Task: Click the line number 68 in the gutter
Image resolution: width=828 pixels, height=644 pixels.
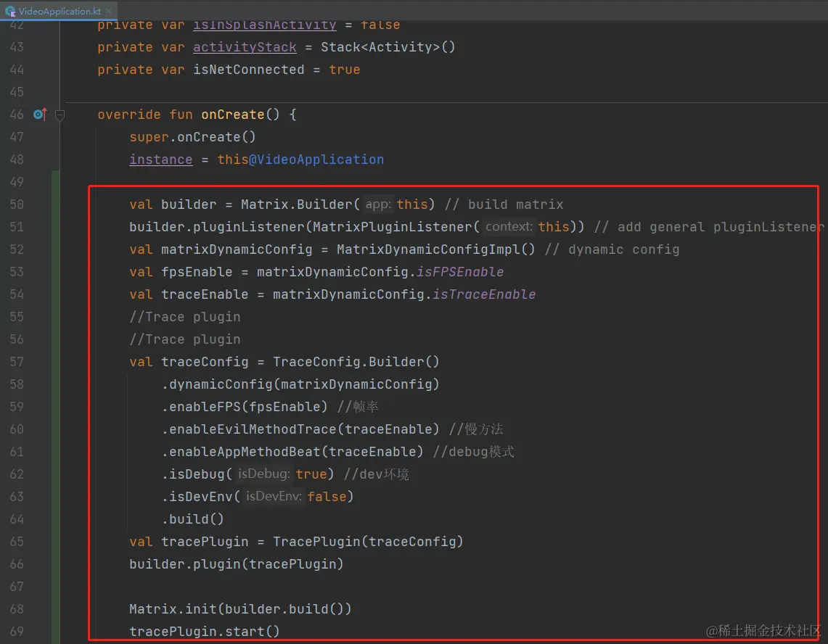Action: (x=17, y=608)
